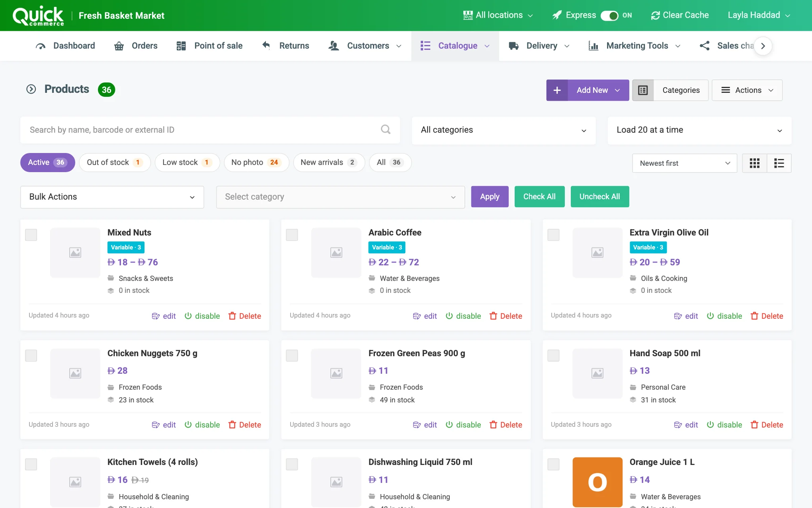Viewport: 812px width, 508px height.
Task: Open the All locations selector
Action: 498,15
